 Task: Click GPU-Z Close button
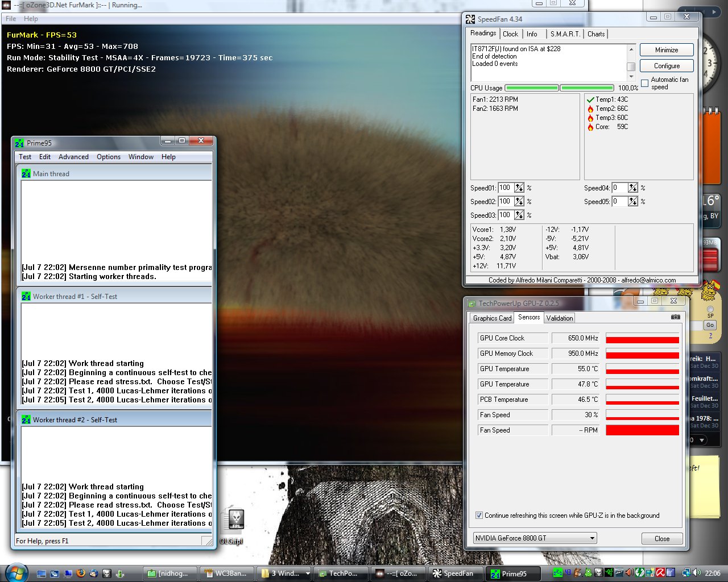662,538
